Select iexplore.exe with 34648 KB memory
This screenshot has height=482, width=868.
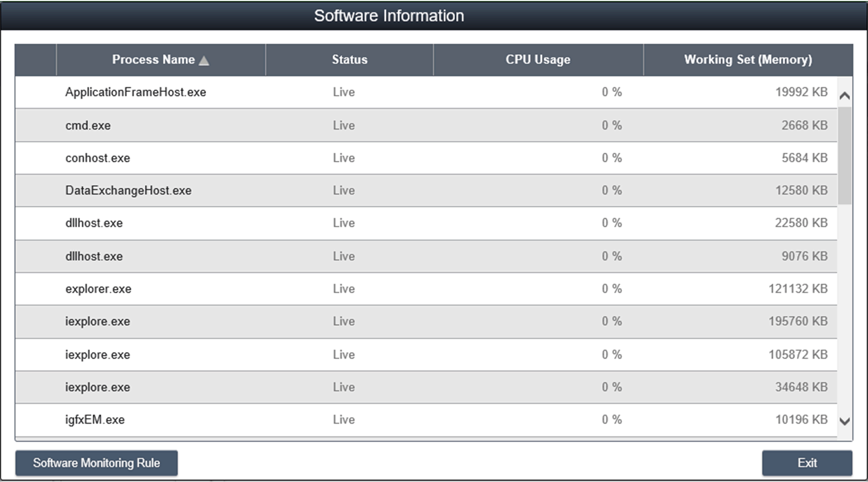point(97,387)
